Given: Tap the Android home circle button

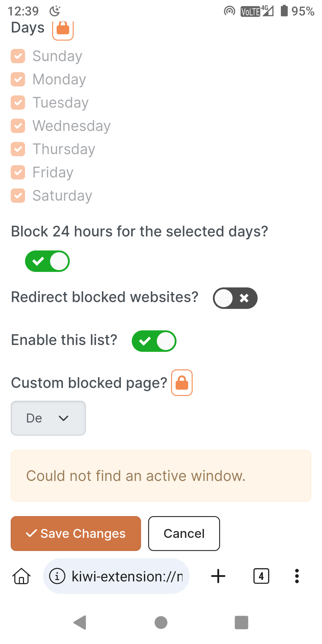Looking at the screenshot, I should 161,622.
